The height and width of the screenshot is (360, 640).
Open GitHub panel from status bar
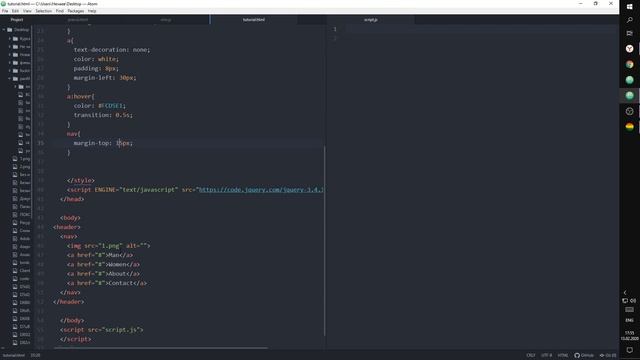tap(584, 356)
